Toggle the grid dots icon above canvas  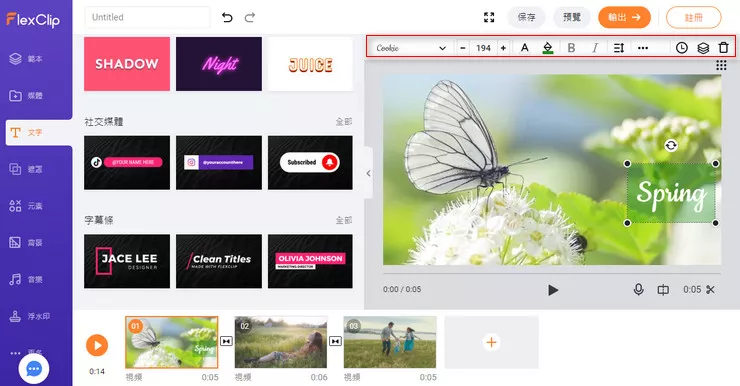coord(721,65)
